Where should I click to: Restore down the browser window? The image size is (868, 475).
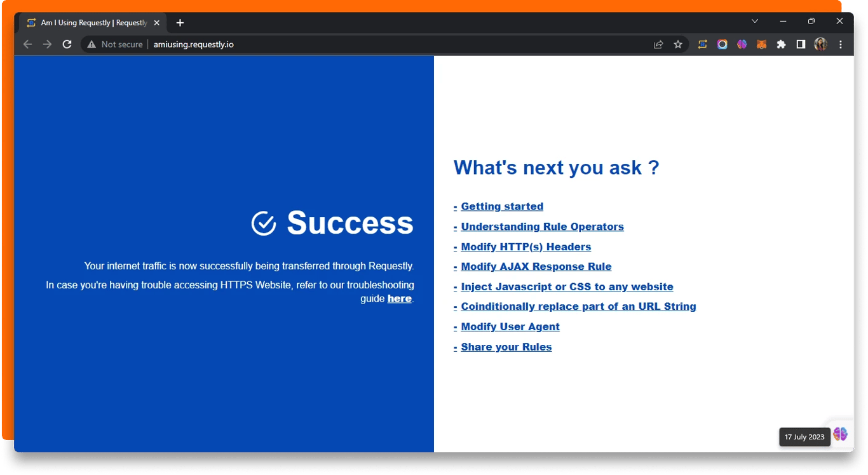(x=811, y=21)
